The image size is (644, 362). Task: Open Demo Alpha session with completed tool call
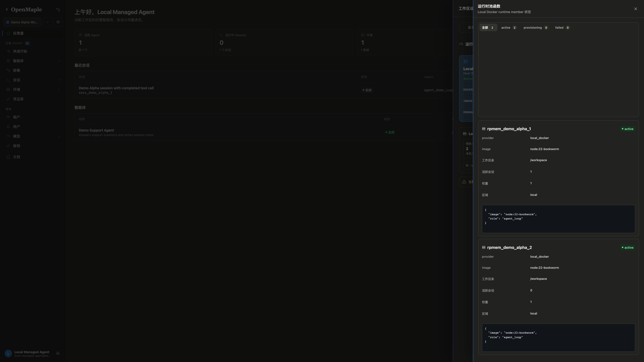point(116,88)
